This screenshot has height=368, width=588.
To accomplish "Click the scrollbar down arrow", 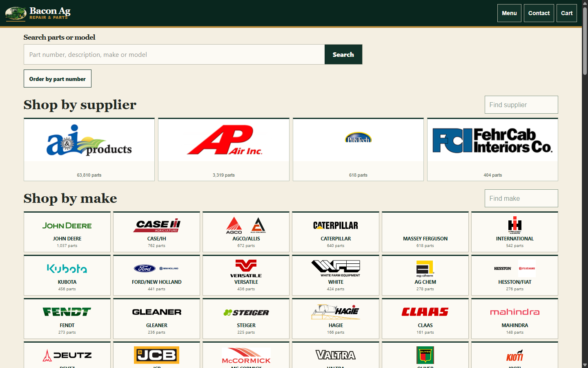I will [x=585, y=365].
